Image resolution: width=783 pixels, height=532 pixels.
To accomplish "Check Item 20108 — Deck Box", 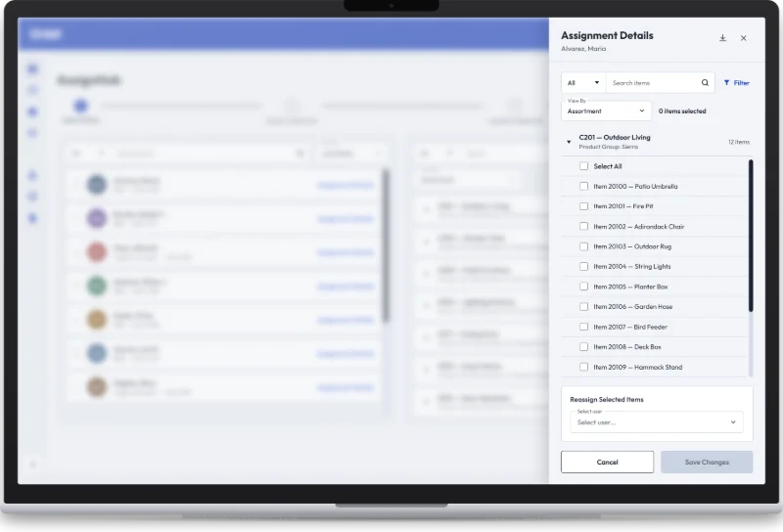I will pyautogui.click(x=583, y=347).
